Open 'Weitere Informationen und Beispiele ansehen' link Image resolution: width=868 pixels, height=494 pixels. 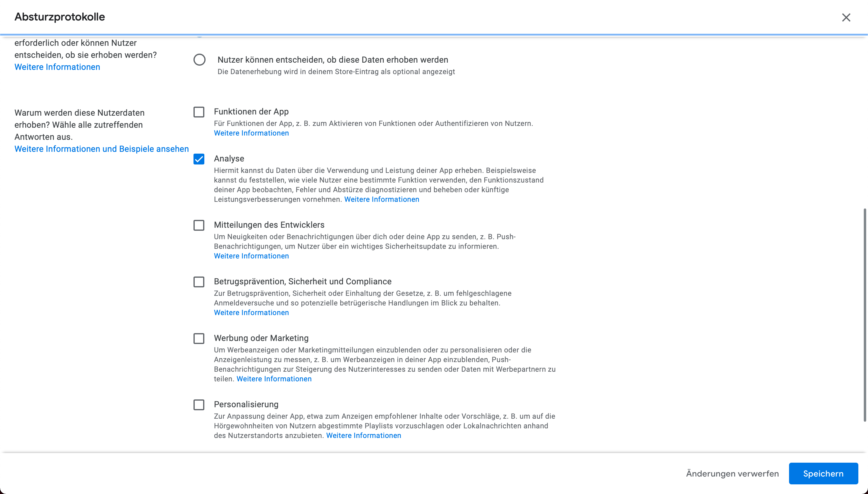(102, 149)
